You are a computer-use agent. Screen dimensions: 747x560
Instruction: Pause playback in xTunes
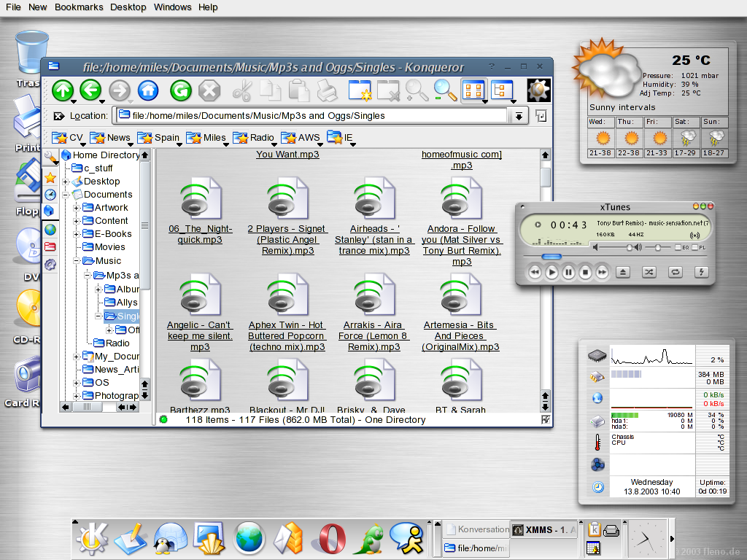point(568,273)
